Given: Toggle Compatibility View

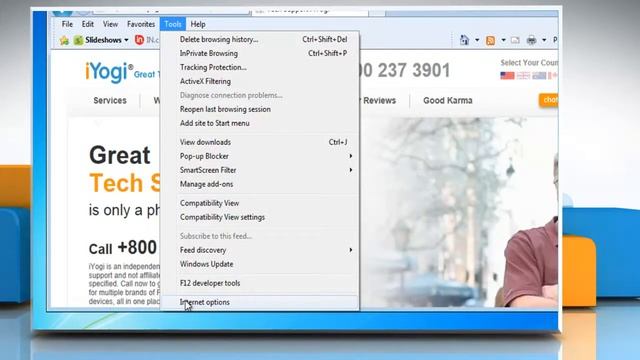Looking at the screenshot, I should 260,203.
